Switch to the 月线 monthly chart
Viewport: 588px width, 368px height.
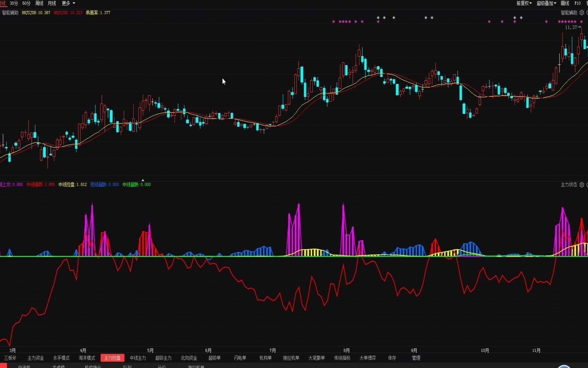52,3
